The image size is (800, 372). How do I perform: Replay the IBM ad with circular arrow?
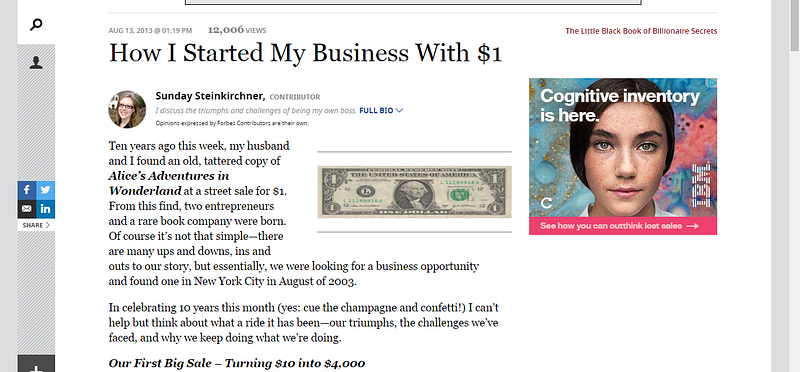pyautogui.click(x=546, y=203)
